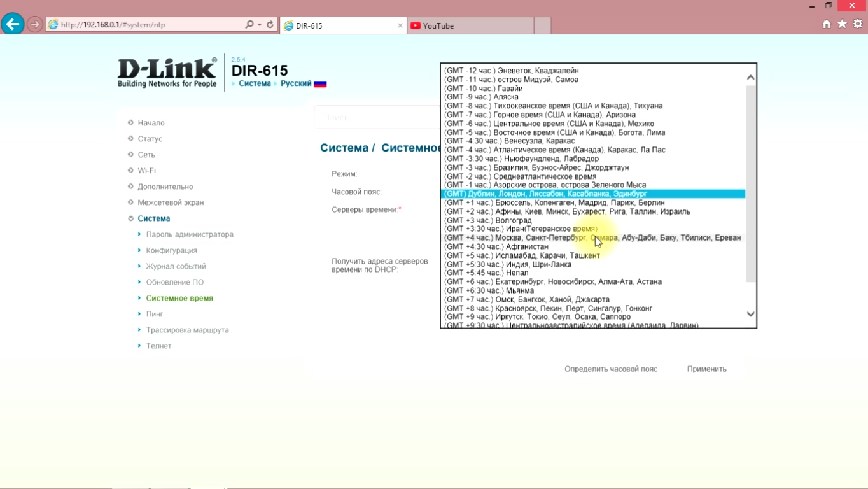The height and width of the screenshot is (489, 868).
Task: Select GMT +4:30 Афганистан option
Action: pos(593,246)
